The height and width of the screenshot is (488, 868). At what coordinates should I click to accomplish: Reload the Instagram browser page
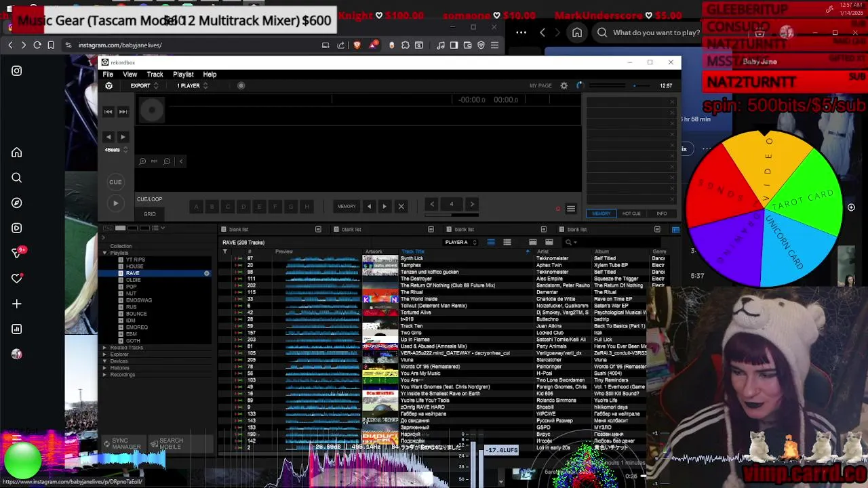tap(37, 45)
